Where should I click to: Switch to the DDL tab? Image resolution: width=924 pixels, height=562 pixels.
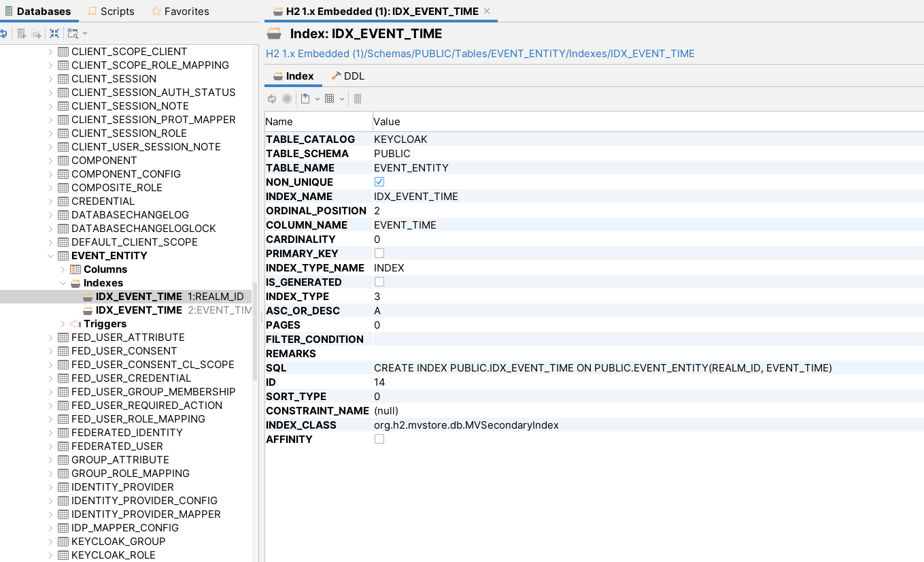pos(347,76)
